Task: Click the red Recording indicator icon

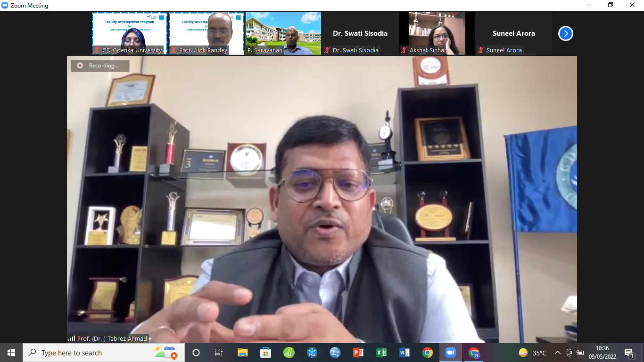Action: coord(80,66)
